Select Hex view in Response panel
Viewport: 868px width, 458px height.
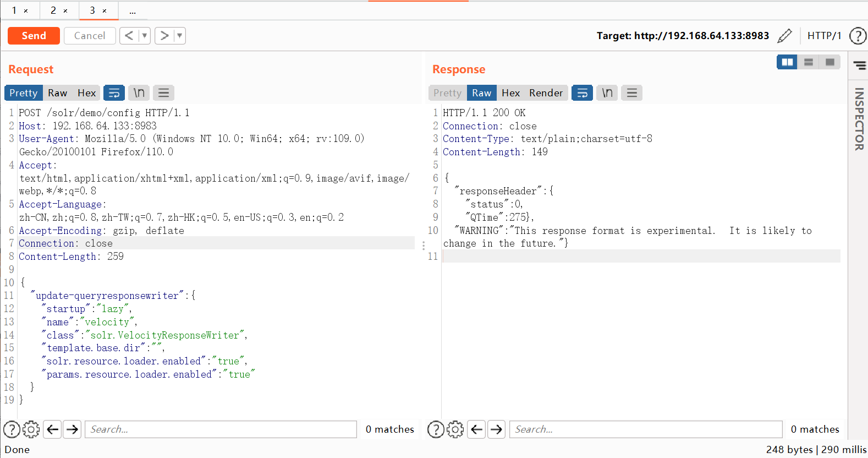coord(510,93)
